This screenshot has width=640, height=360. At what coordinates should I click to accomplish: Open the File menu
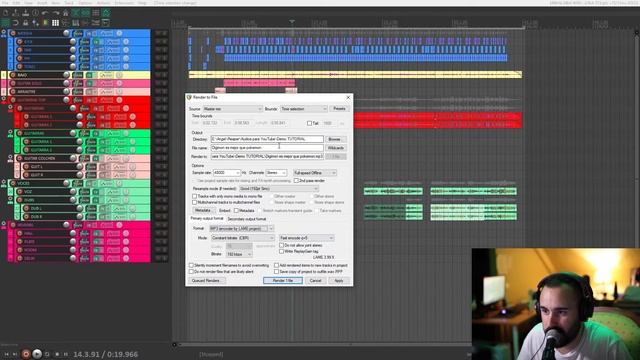click(x=5, y=3)
